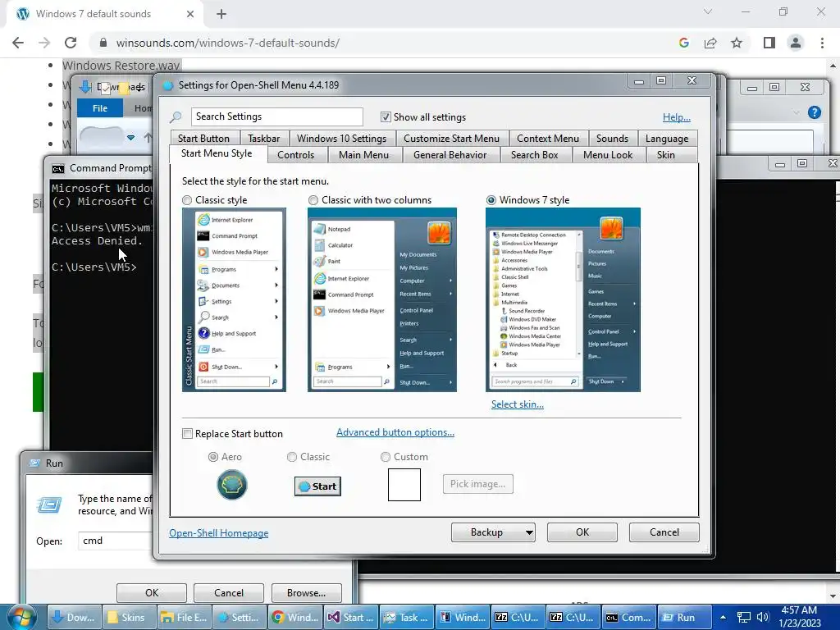Click the volume speaker tray icon
This screenshot has height=630, width=840.
point(763,617)
